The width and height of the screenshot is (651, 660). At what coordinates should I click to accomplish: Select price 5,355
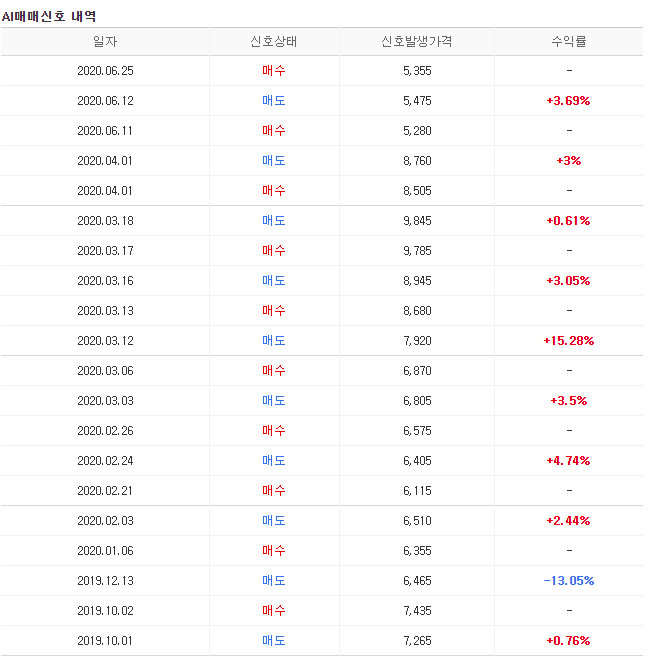(x=417, y=71)
